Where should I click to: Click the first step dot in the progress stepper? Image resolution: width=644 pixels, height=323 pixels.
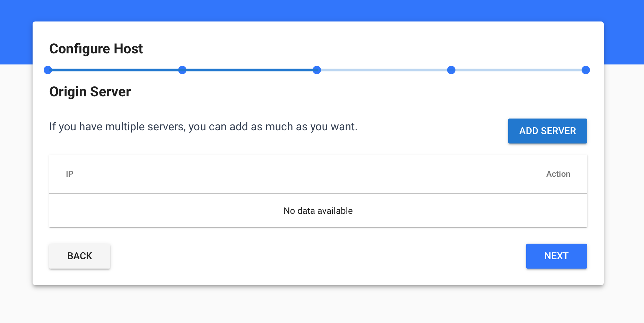pyautogui.click(x=48, y=70)
